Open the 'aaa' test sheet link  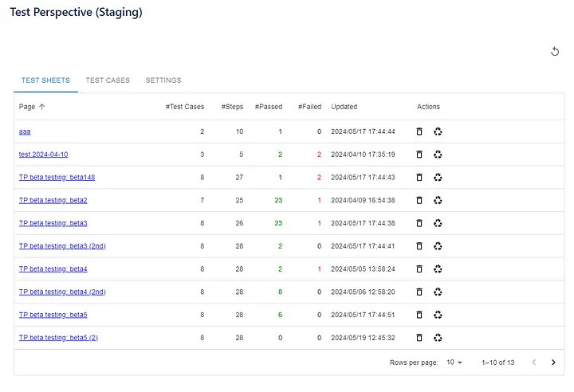25,131
